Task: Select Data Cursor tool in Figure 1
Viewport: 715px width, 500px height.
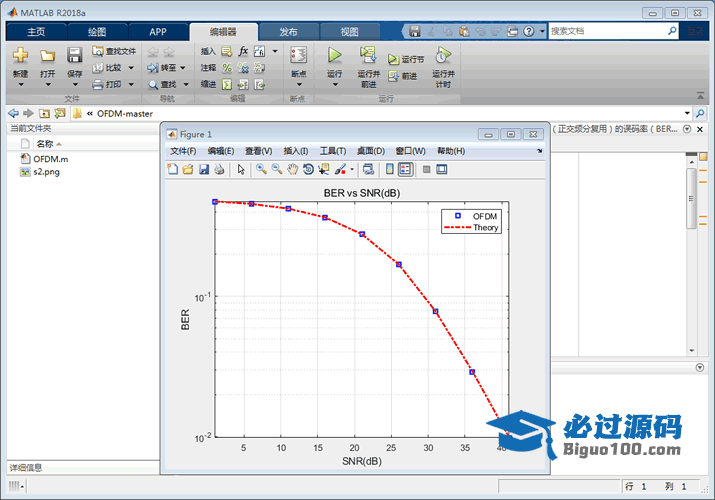Action: click(x=324, y=169)
